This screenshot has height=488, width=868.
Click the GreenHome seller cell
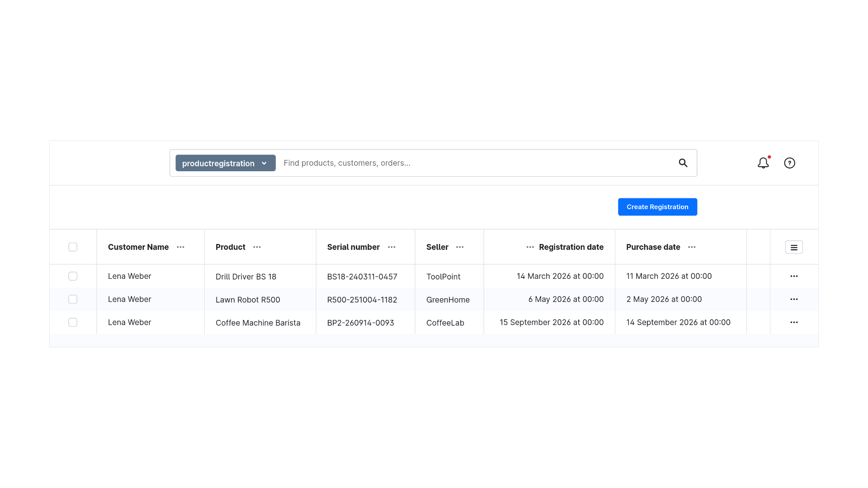point(448,300)
